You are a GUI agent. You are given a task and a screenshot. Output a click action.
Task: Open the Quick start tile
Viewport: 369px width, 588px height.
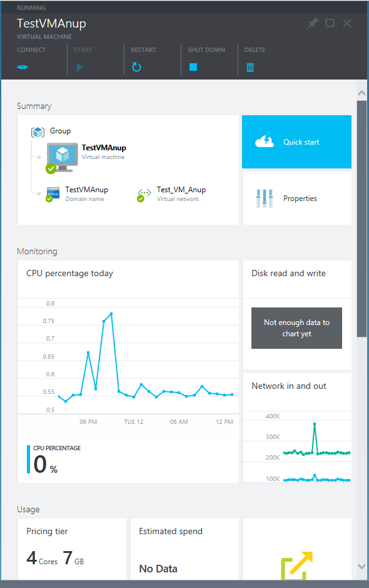click(296, 142)
